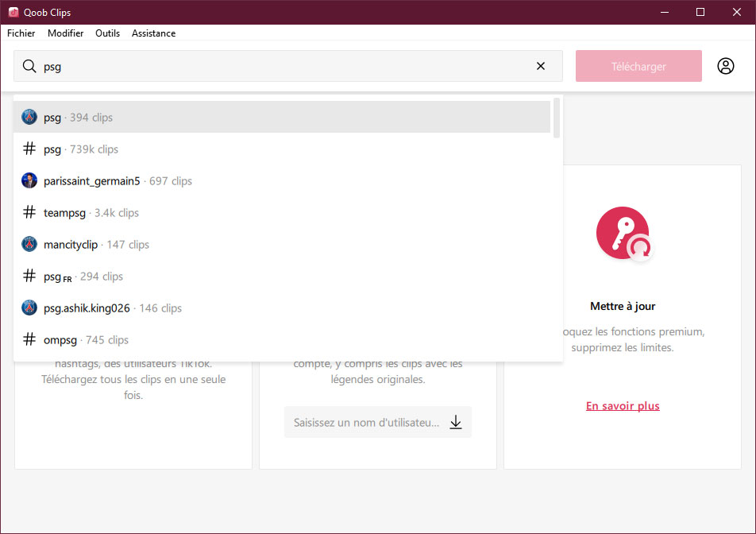
Task: Open the Assistance menu
Action: tap(153, 33)
